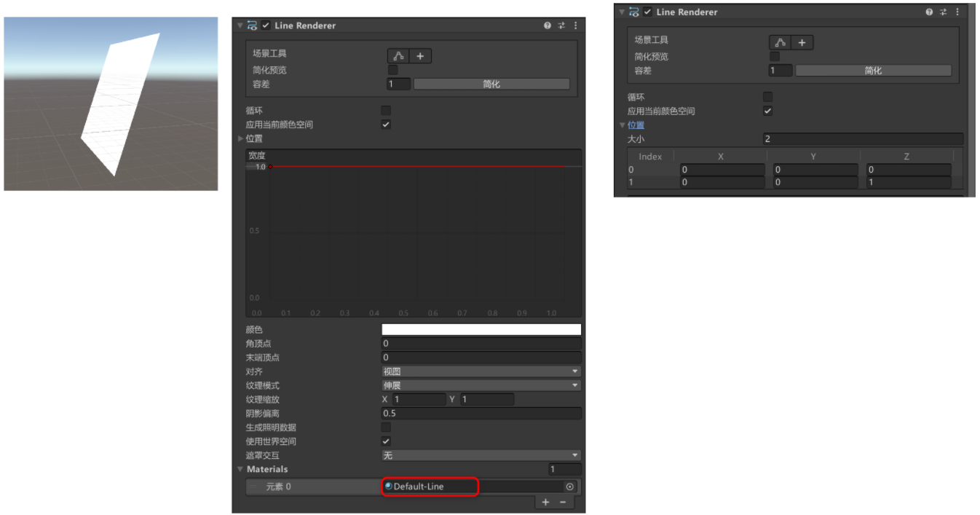Collapse right Line Renderer component foldout
The height and width of the screenshot is (515, 980).
click(x=621, y=12)
